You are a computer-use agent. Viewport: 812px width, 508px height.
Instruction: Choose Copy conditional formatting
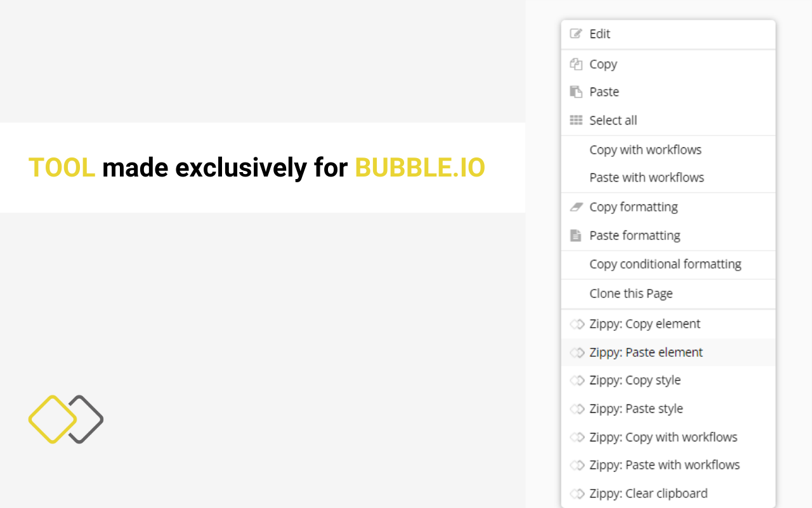(665, 264)
